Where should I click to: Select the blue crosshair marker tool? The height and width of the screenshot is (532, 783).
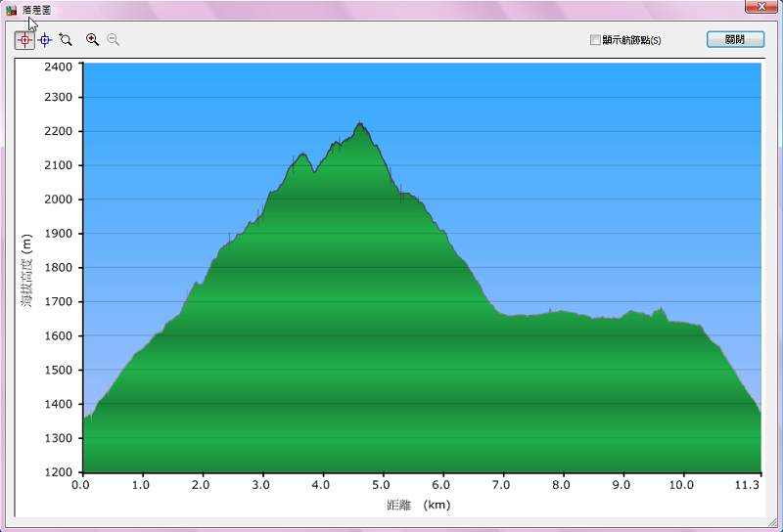45,40
